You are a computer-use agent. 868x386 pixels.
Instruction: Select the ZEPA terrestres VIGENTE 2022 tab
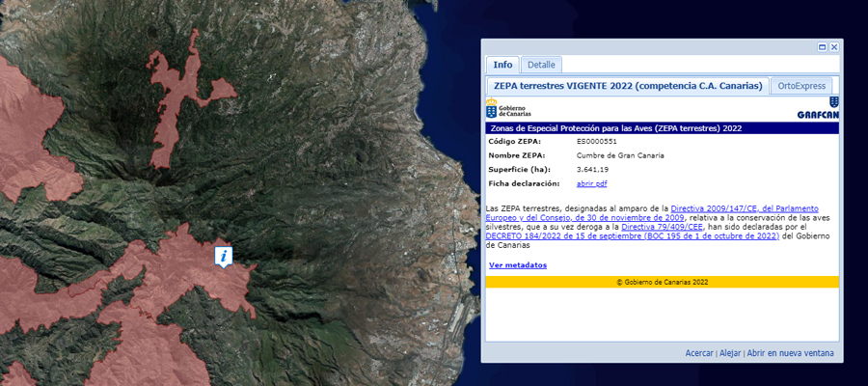point(628,86)
